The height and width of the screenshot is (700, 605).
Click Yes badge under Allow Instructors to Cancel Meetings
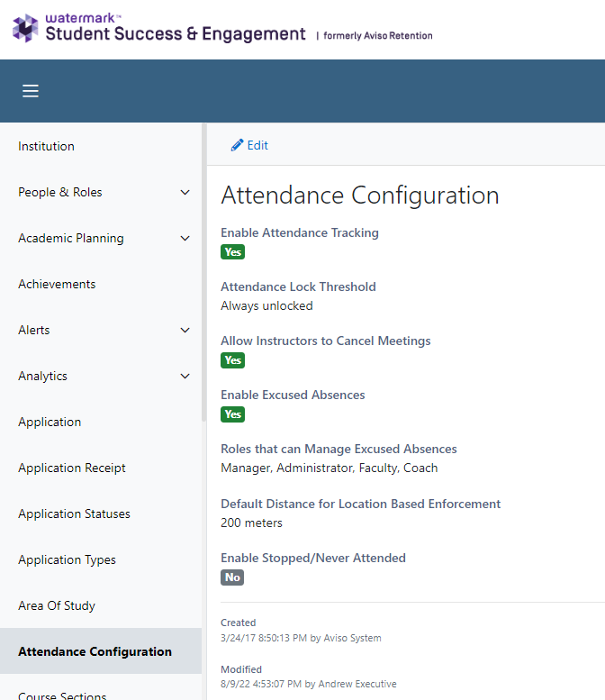[x=232, y=360]
